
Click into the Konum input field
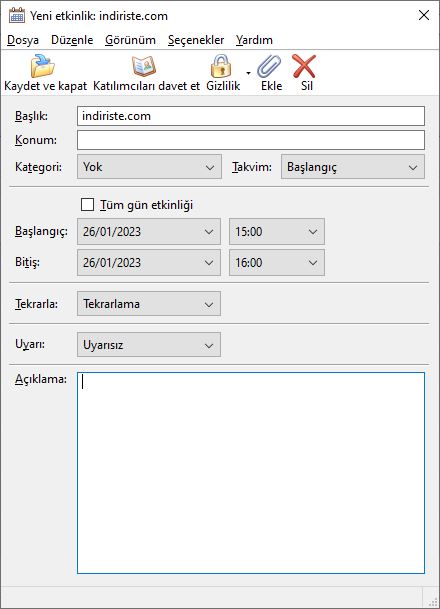[x=251, y=140]
